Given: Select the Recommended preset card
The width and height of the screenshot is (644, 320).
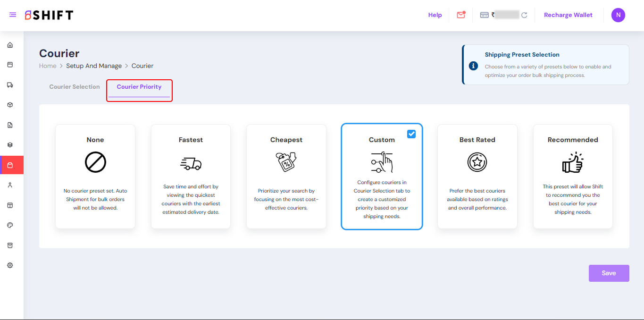Looking at the screenshot, I should (x=573, y=177).
